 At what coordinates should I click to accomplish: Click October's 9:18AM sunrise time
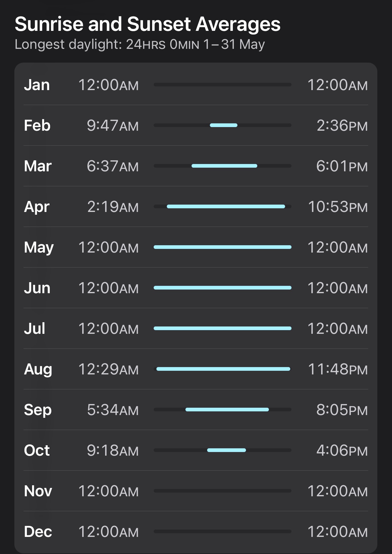pos(113,450)
